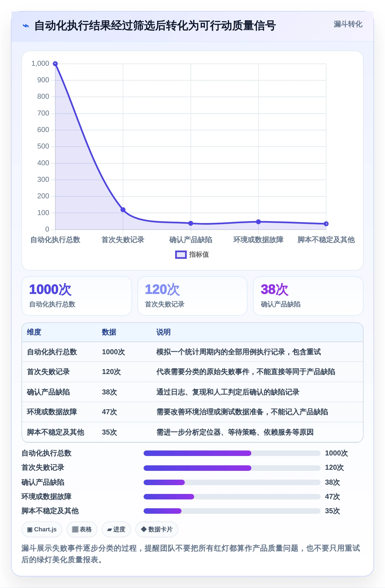This screenshot has width=385, height=588.
Task: Click the 自动化执行总数 x-axis label
Action: (x=55, y=240)
